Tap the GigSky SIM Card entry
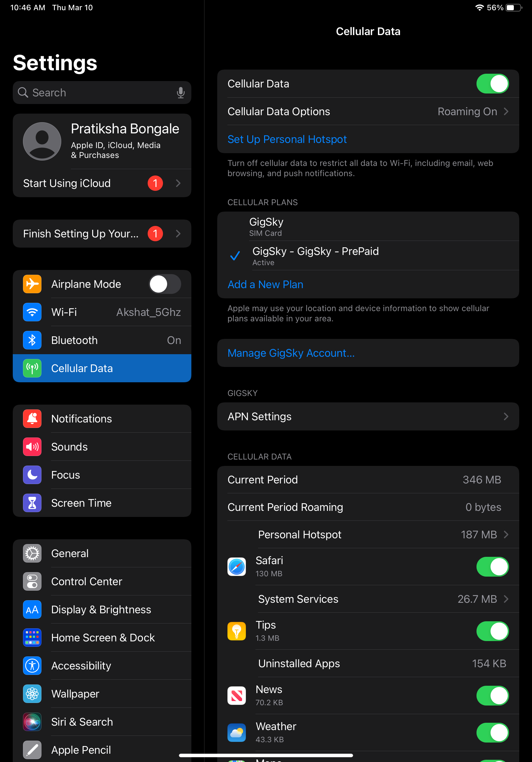Image resolution: width=532 pixels, height=762 pixels. 368,226
